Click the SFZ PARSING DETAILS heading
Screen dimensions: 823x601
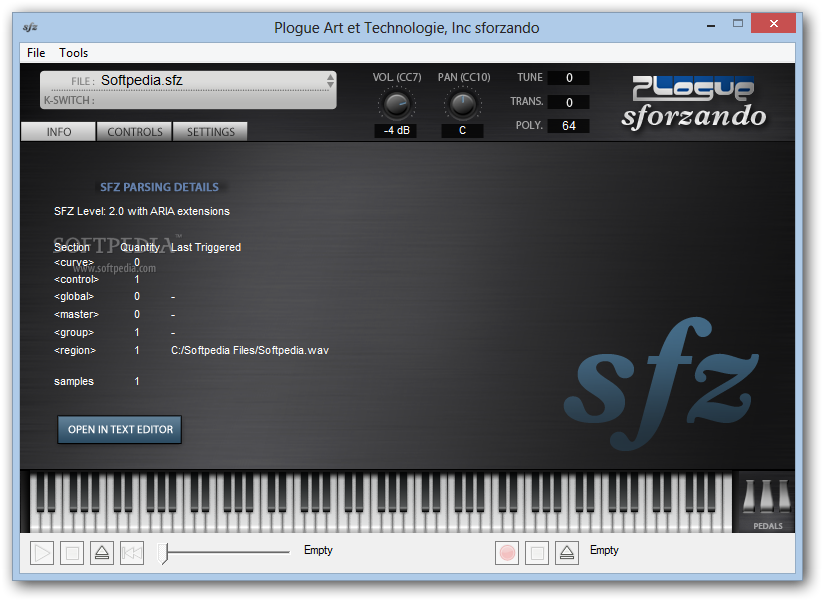159,187
